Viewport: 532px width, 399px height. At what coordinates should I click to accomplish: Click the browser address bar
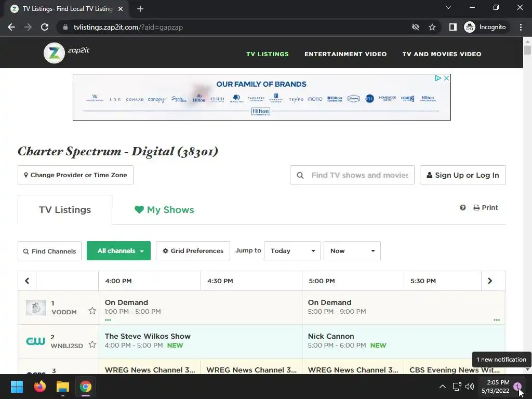[234, 27]
